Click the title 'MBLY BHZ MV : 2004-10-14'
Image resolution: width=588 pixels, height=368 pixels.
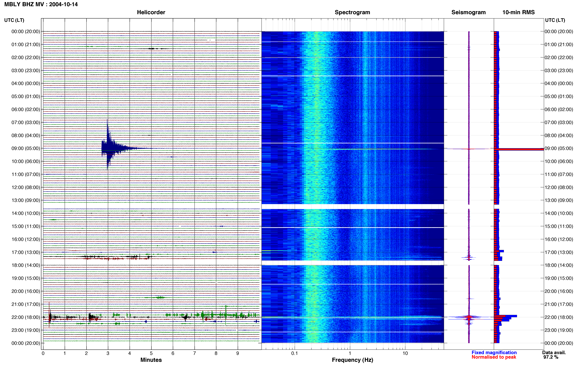coord(41,4)
